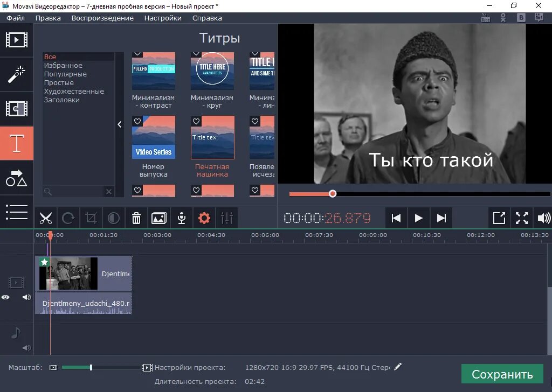Favorite the Минимализм - круг title
The image size is (552, 392).
pyautogui.click(x=196, y=54)
